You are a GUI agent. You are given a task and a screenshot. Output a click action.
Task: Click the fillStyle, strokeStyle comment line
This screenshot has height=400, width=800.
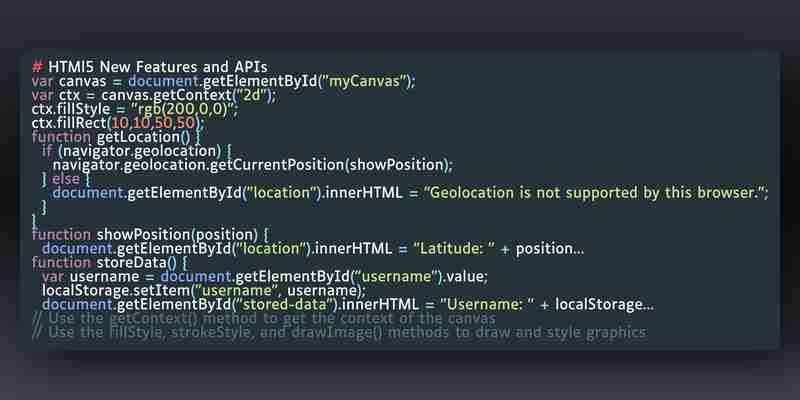[x=339, y=333]
